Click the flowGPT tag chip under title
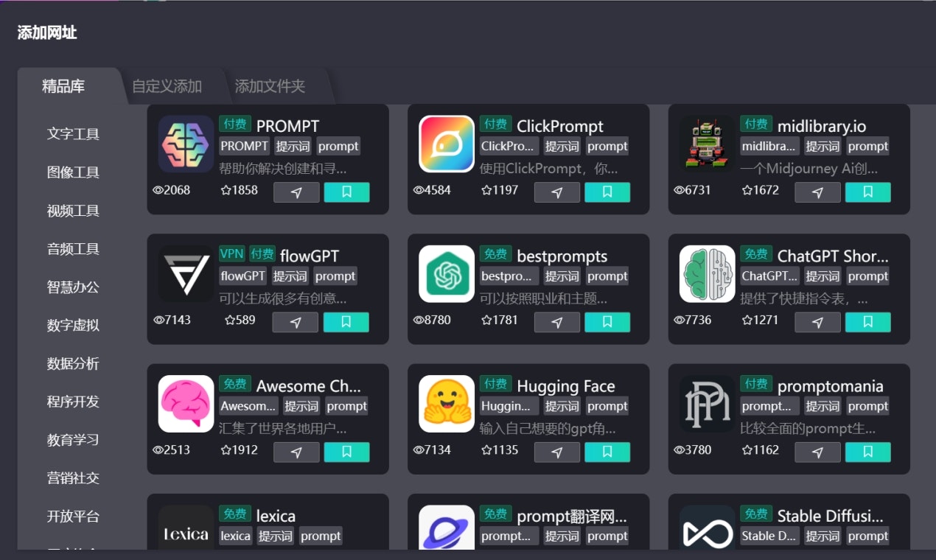Image resolution: width=936 pixels, height=560 pixels. click(x=243, y=276)
